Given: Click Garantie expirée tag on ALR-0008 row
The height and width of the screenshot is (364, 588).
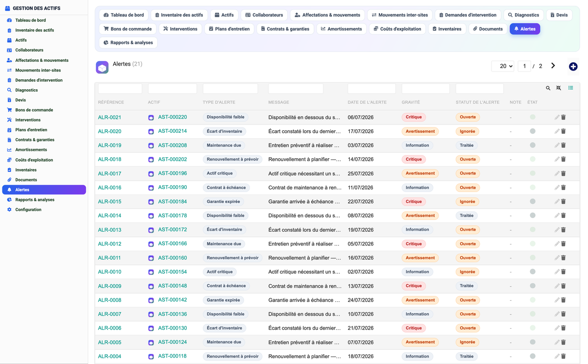Looking at the screenshot, I should click(223, 300).
